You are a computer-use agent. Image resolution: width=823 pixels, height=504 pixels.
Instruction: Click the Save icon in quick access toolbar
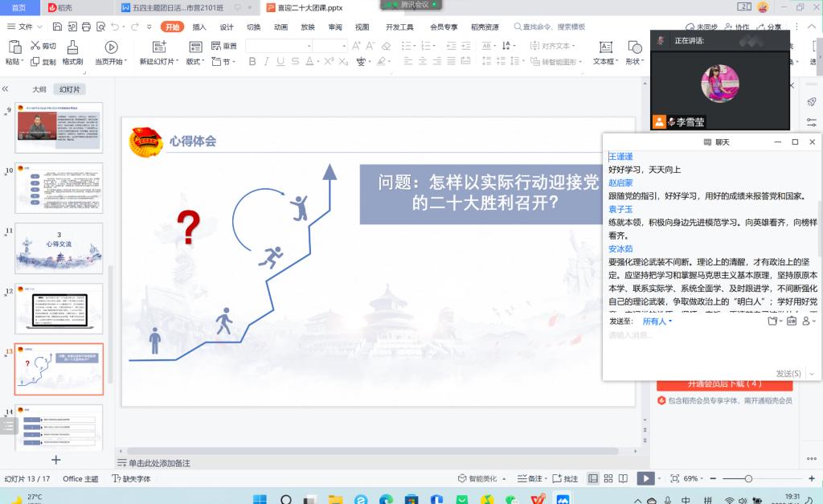(x=58, y=27)
